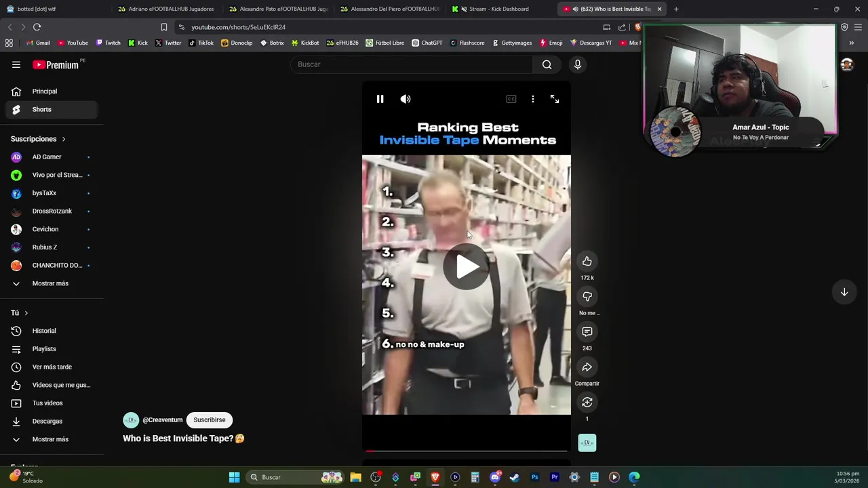
Task: Select Shorts in the sidebar
Action: pos(52,109)
